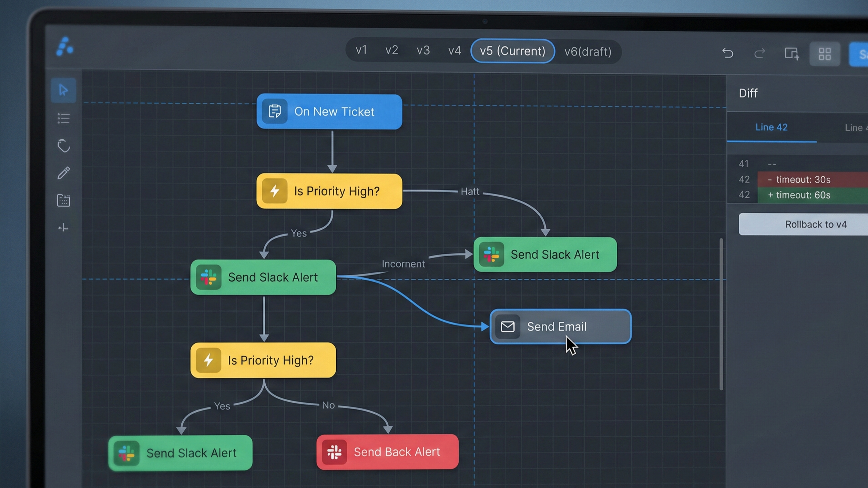The height and width of the screenshot is (488, 868).
Task: Switch to version v3
Action: [423, 51]
